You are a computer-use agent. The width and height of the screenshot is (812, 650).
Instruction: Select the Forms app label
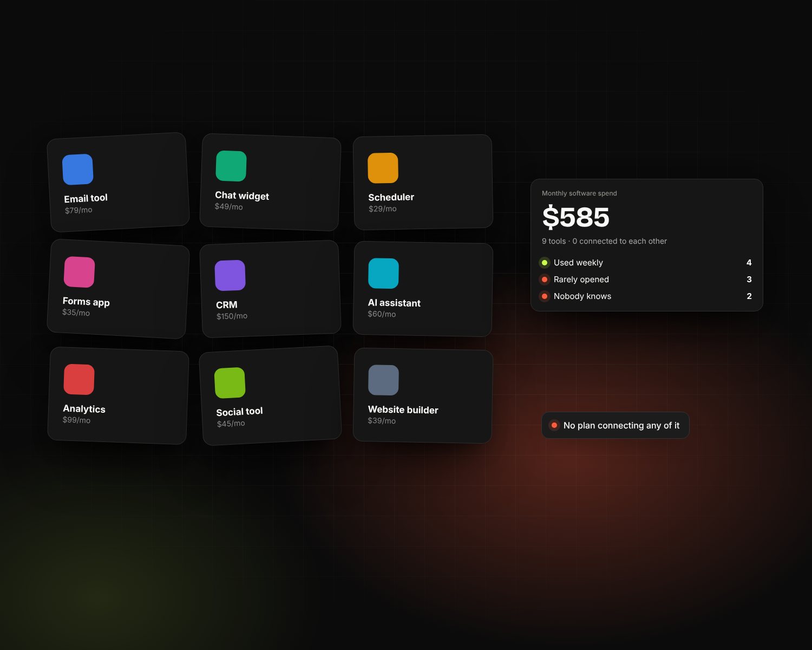tap(86, 302)
